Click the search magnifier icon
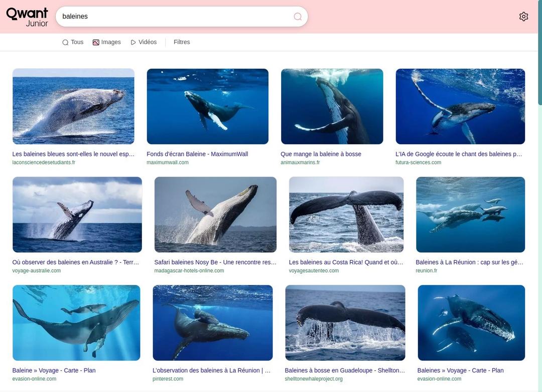542x392 pixels. tap(298, 17)
